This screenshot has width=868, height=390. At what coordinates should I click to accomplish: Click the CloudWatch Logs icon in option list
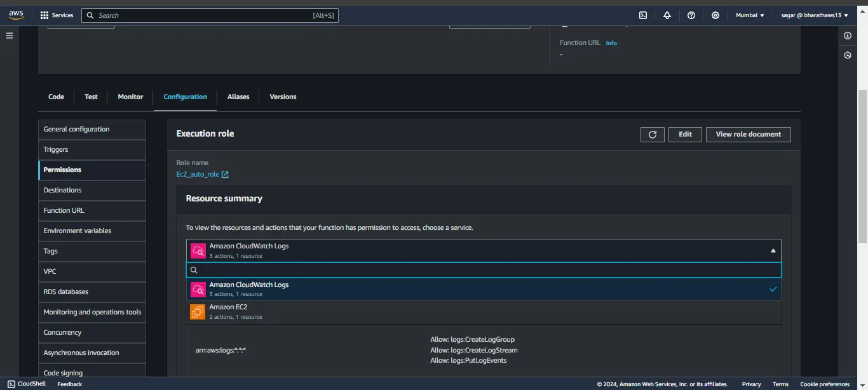(198, 289)
